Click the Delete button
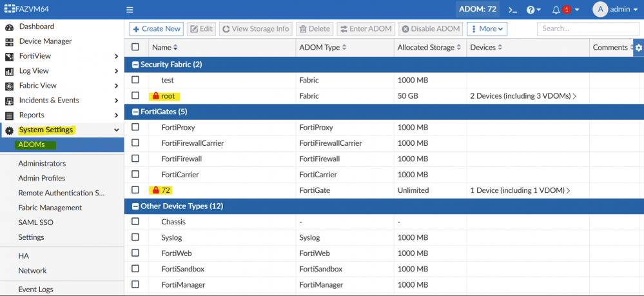Viewport: 644px width, 296px height. pos(315,29)
